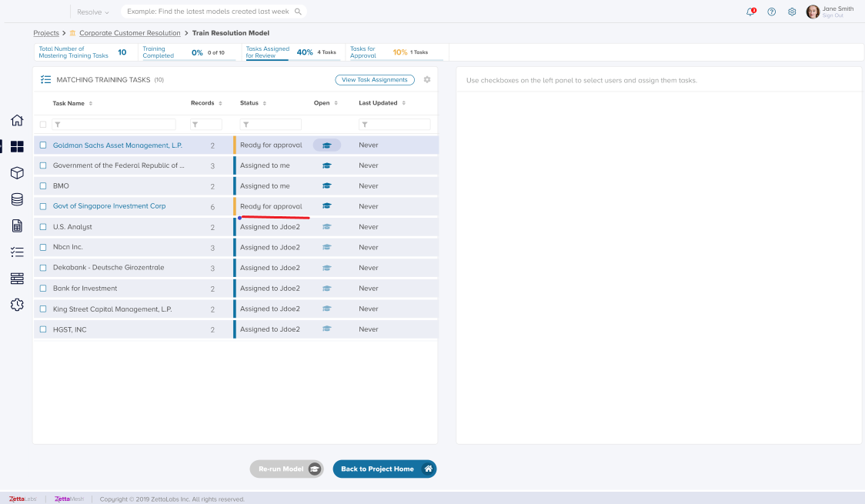
Task: Select the Goldman Sachs Asset Management checkbox
Action: coord(43,145)
